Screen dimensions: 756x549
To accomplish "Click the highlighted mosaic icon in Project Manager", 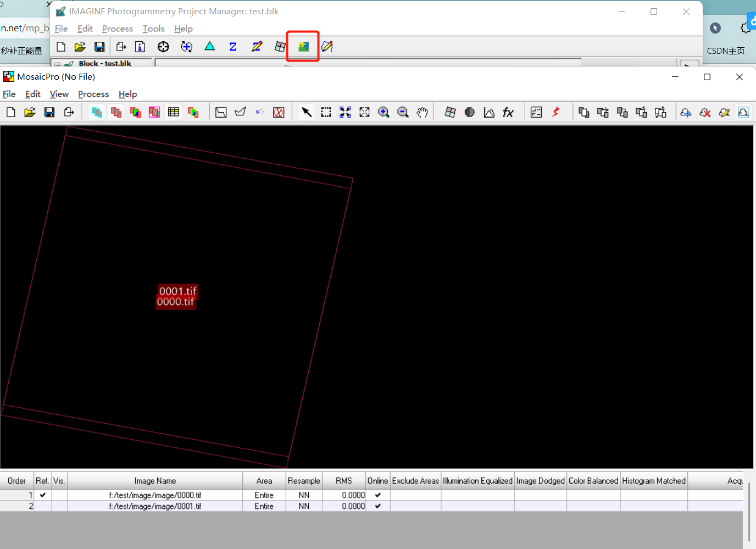I will click(303, 47).
